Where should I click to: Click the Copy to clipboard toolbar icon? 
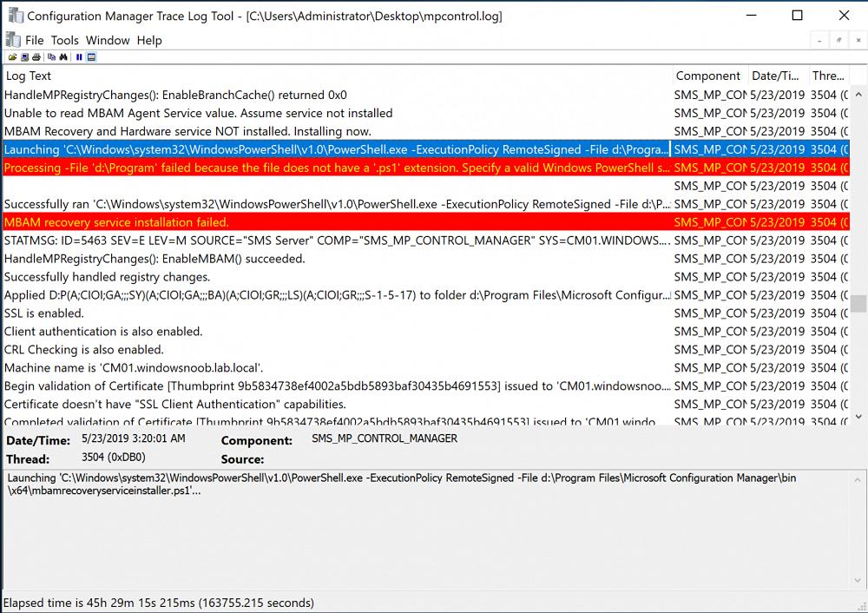click(51, 57)
